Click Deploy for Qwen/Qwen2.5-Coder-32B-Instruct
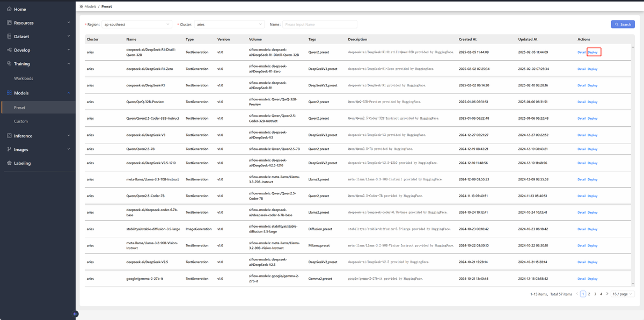Image resolution: width=644 pixels, height=320 pixels. coord(592,118)
